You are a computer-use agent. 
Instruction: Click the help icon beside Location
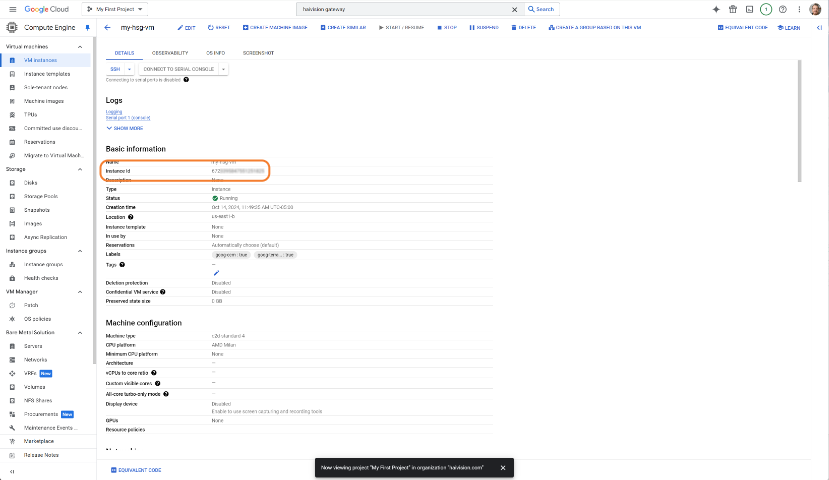coord(131,217)
